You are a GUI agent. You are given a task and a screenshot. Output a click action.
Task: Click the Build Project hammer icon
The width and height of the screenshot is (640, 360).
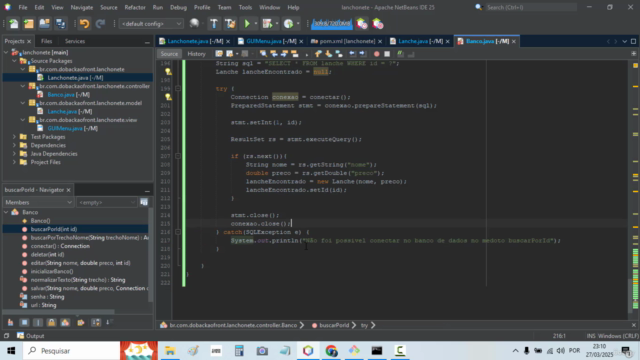214,24
